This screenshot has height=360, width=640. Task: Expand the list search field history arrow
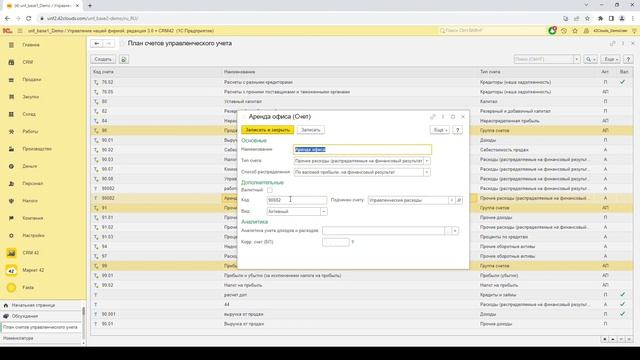pyautogui.click(x=577, y=60)
